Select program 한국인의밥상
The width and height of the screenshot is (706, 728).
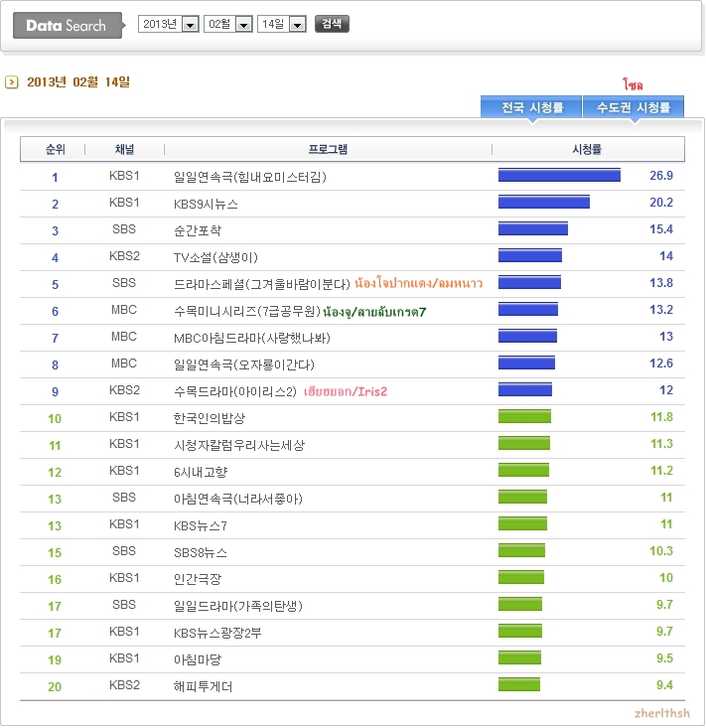pyautogui.click(x=210, y=418)
